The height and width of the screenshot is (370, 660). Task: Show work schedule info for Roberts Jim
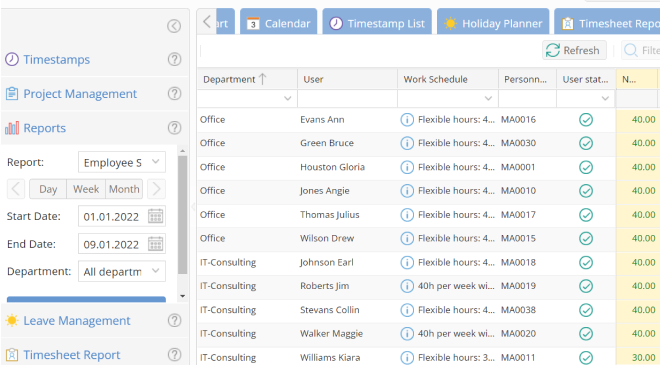coord(407,286)
